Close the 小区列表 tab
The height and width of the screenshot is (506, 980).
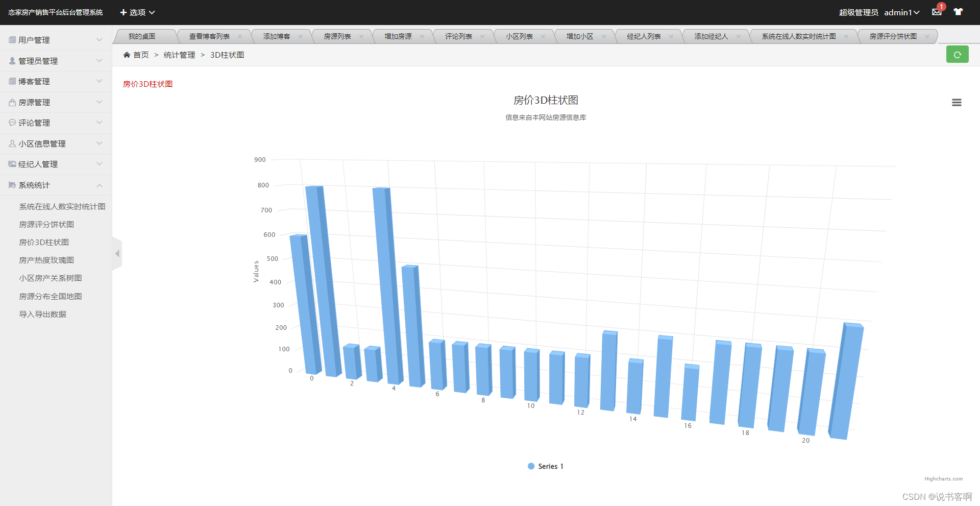tap(543, 36)
